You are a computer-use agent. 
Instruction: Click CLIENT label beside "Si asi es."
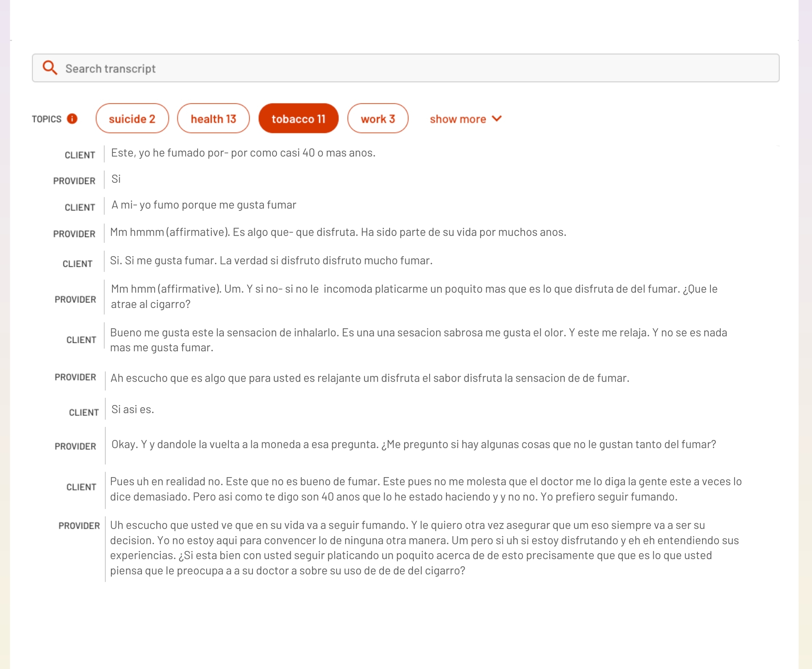coord(84,412)
